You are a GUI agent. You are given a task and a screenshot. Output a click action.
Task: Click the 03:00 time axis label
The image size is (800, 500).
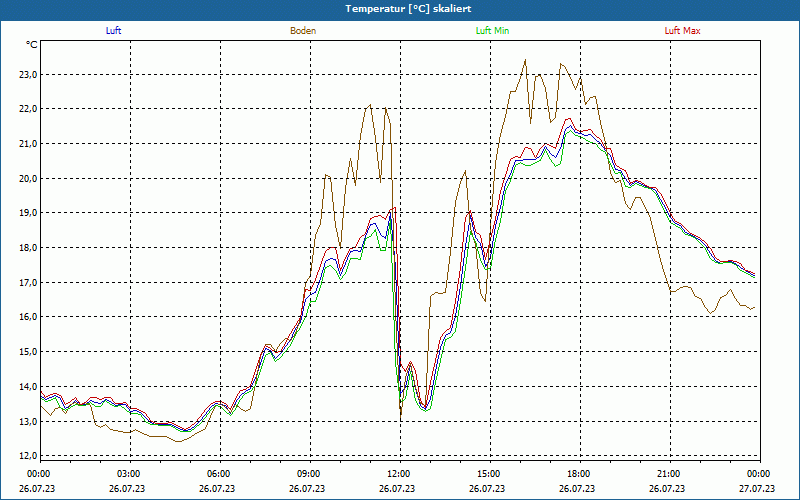point(128,474)
